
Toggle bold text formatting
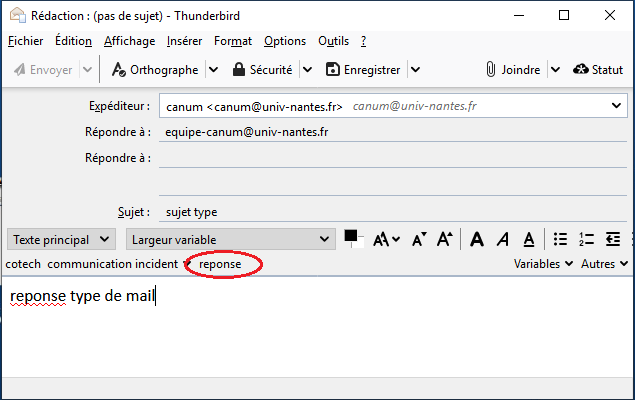pos(477,240)
